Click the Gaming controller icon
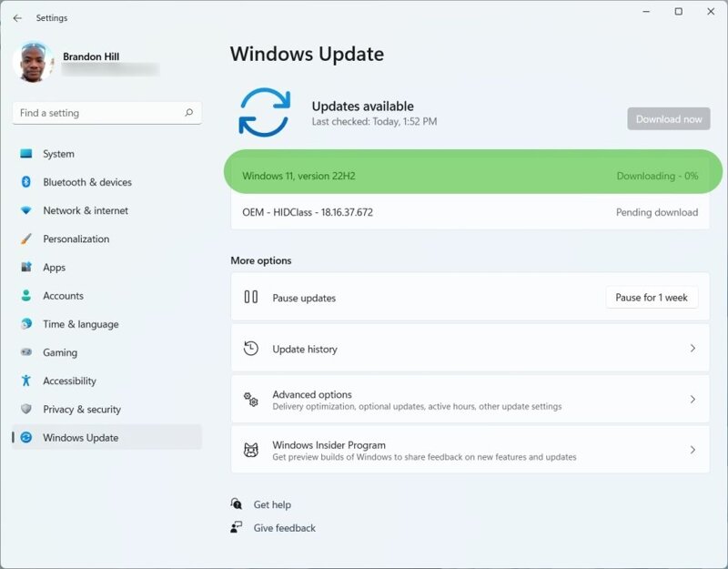Image resolution: width=728 pixels, height=569 pixels. pyautogui.click(x=26, y=352)
